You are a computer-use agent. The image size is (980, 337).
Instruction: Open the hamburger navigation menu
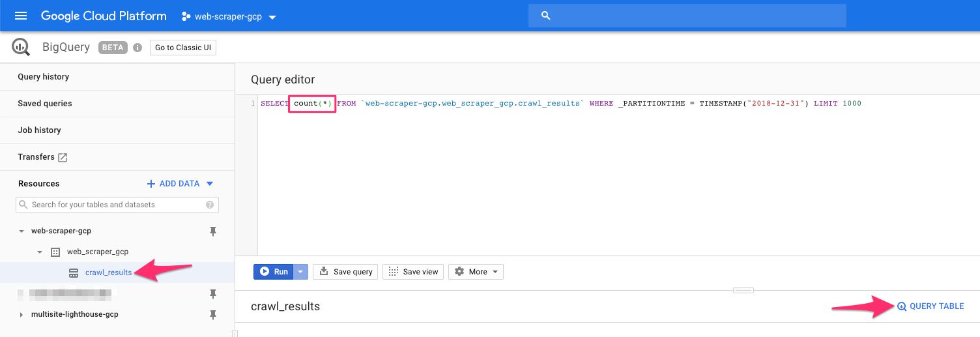21,16
